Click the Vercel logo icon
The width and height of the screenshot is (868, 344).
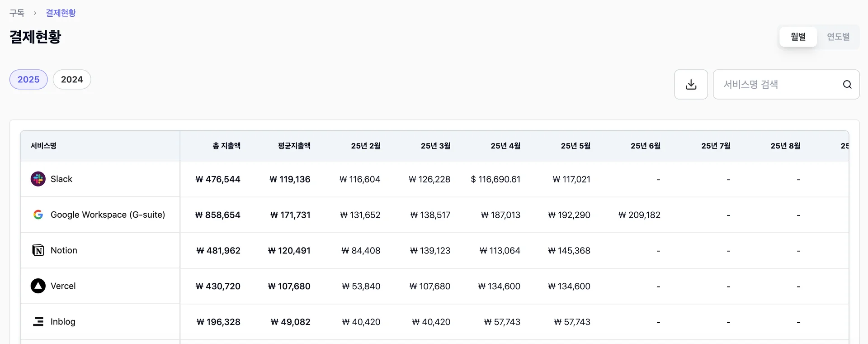[38, 286]
